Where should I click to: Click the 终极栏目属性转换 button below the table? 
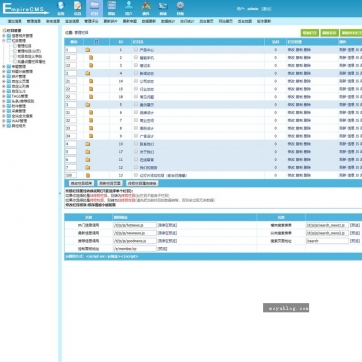point(142,183)
